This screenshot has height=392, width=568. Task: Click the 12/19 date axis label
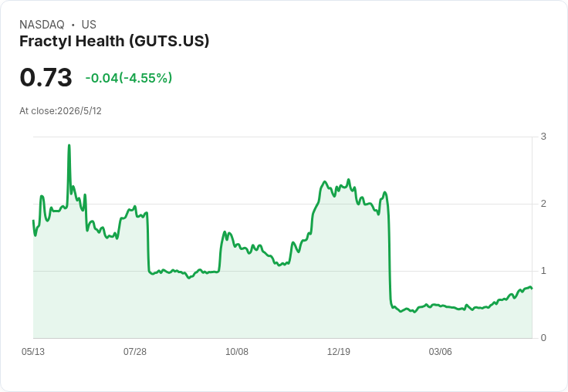[338, 352]
